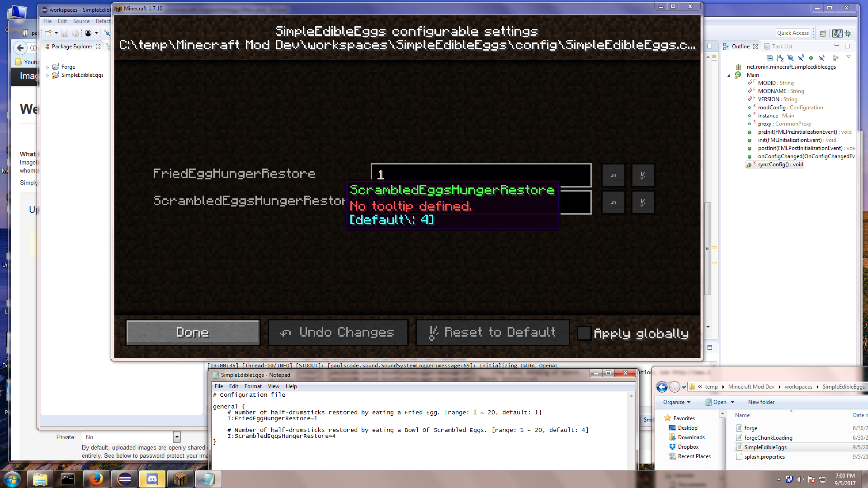Click the Save All icon in Eclipse toolbar
Image resolution: width=868 pixels, height=488 pixels.
pos(75,33)
